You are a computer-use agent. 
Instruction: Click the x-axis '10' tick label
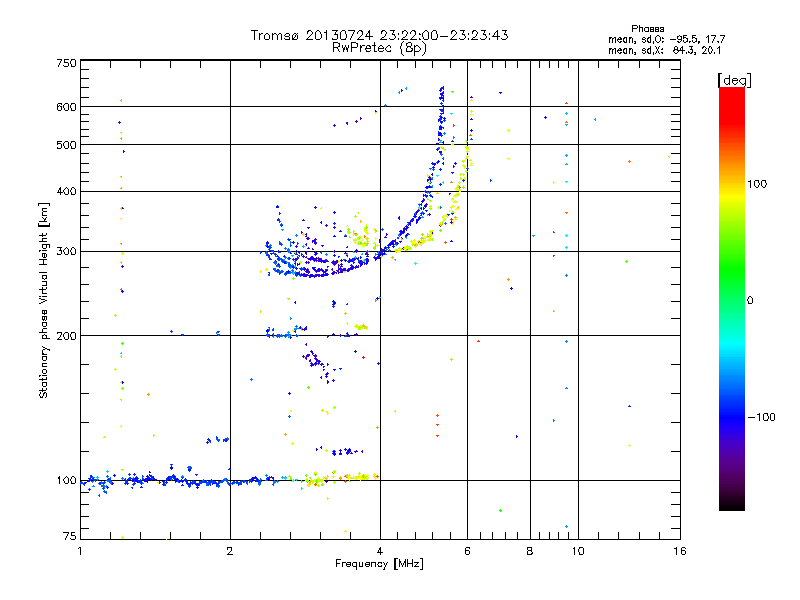point(578,551)
